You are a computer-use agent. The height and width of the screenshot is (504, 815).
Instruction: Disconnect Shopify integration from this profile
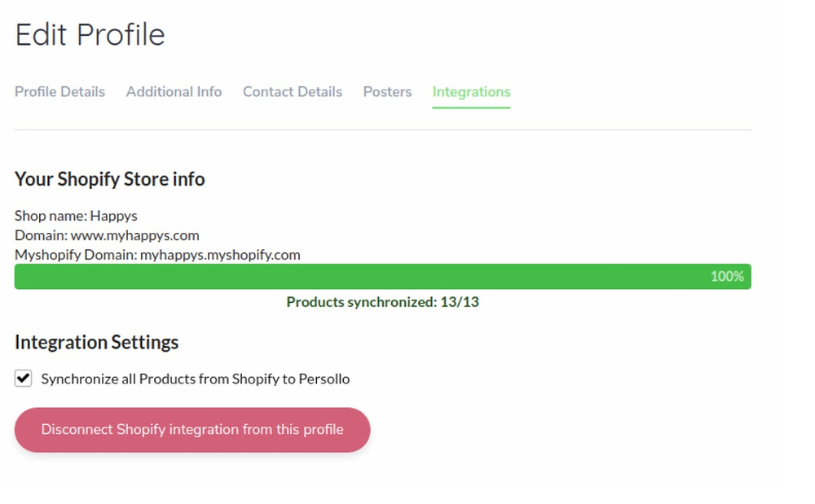tap(192, 430)
